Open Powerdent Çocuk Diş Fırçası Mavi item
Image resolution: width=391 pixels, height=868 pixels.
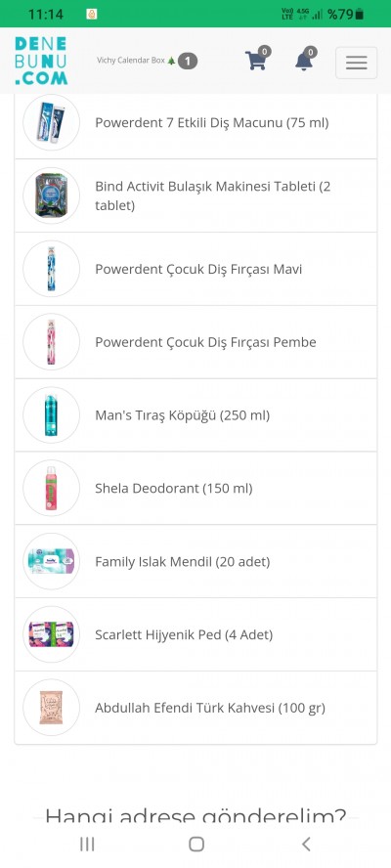[x=195, y=269]
